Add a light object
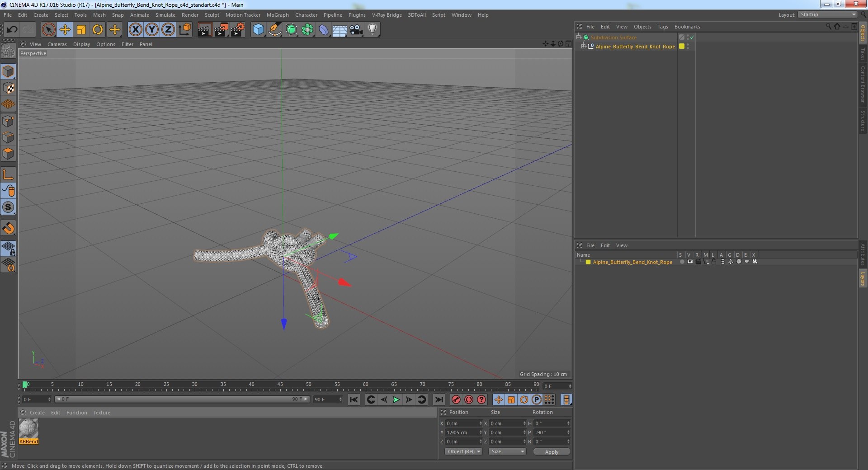This screenshot has height=470, width=868. click(373, 30)
